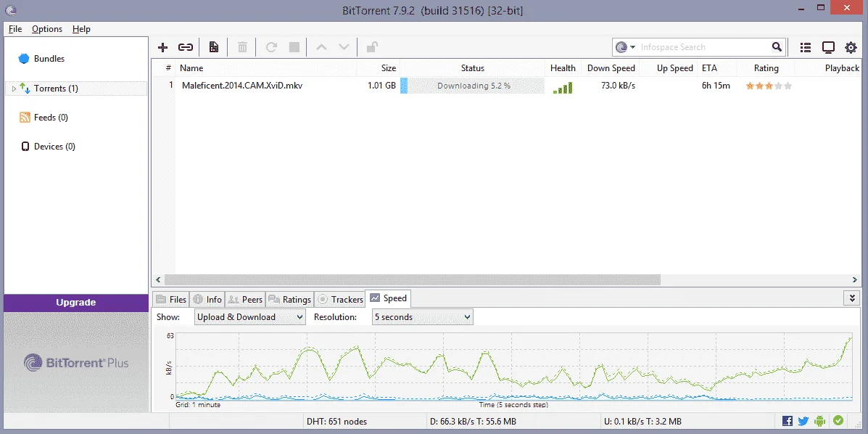
Task: Click the Add Torrent plus icon
Action: (162, 47)
